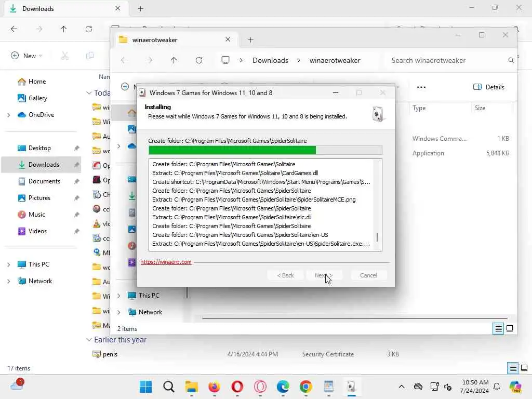532x399 pixels.
Task: Open Copilot preview icon in tray
Action: tap(515, 387)
